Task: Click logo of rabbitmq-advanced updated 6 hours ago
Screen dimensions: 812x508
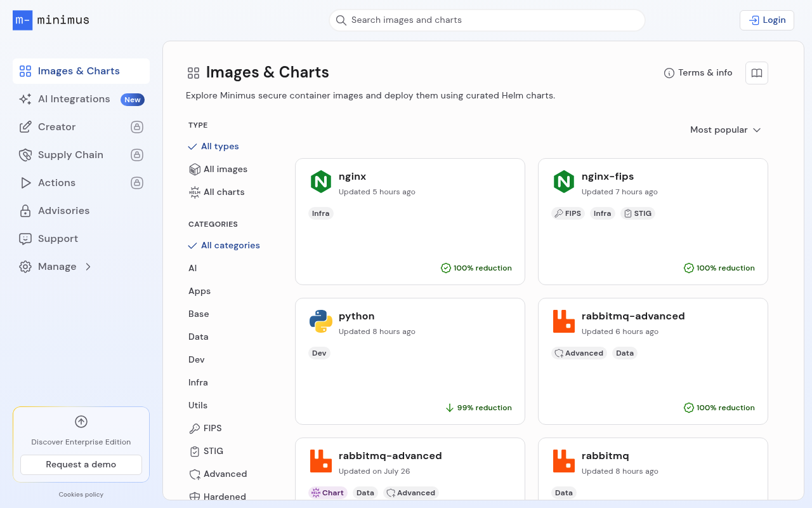Action: pos(564,321)
